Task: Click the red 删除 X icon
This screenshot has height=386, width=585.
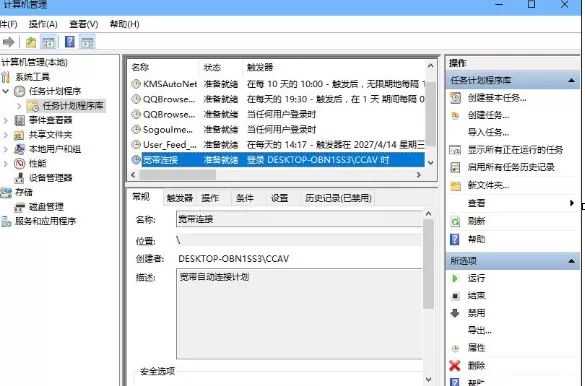Action: (455, 365)
